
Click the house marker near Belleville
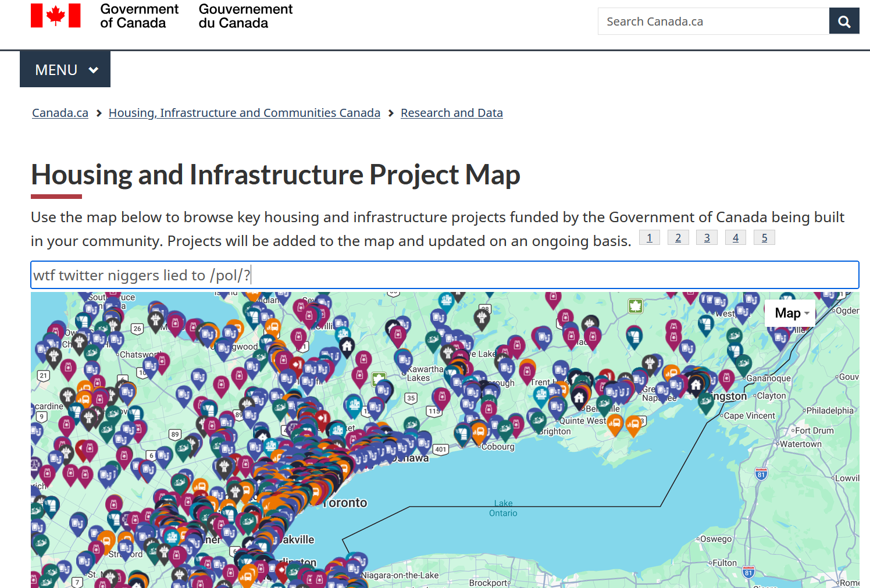579,398
